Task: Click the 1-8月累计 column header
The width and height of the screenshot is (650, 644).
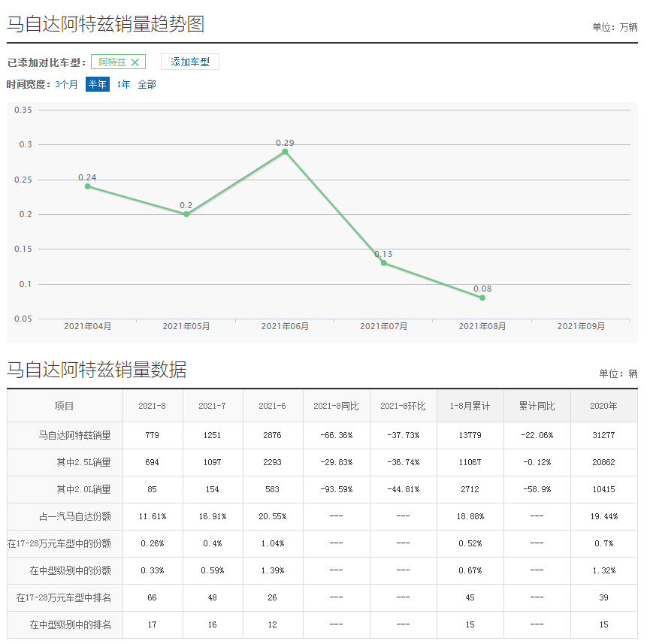Action: pos(470,407)
